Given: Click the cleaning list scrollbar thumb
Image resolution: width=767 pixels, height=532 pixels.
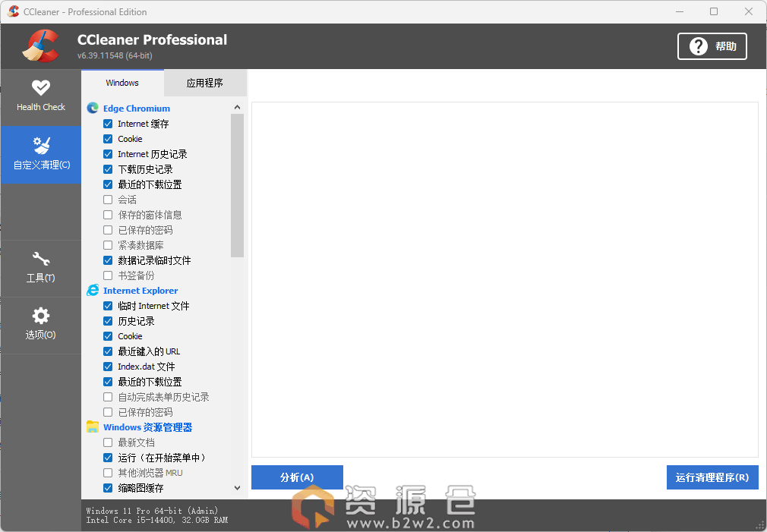Looking at the screenshot, I should 237,186.
